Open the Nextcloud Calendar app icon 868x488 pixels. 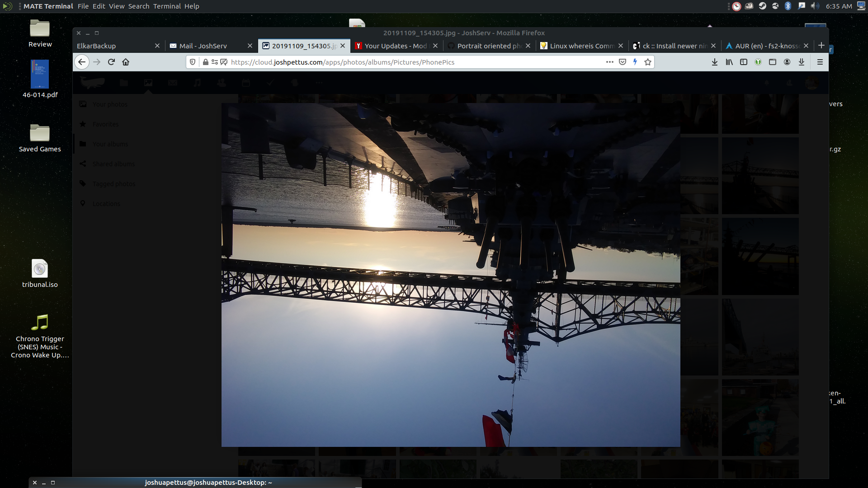pyautogui.click(x=246, y=83)
